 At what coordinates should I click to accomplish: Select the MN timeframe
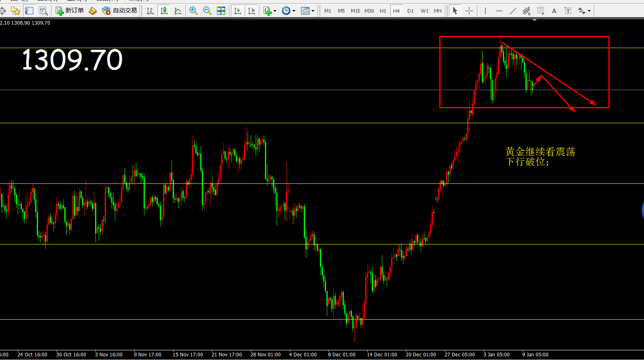(x=438, y=11)
